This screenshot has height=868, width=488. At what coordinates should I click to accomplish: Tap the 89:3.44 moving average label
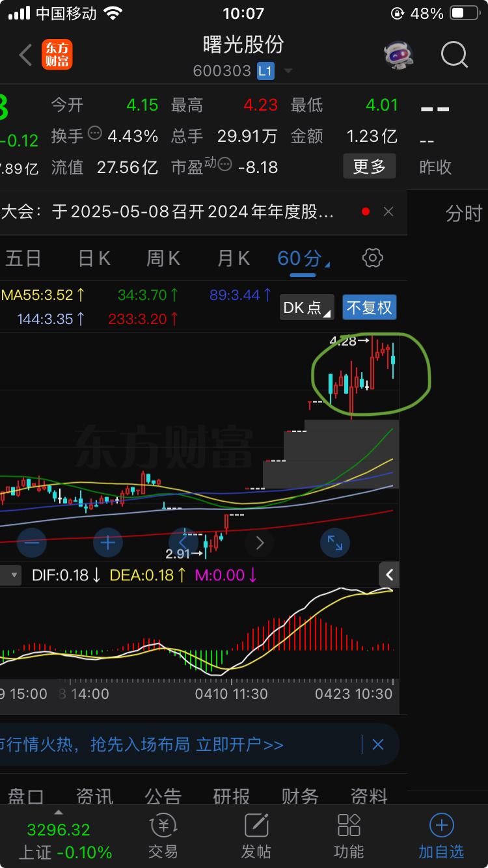240,295
